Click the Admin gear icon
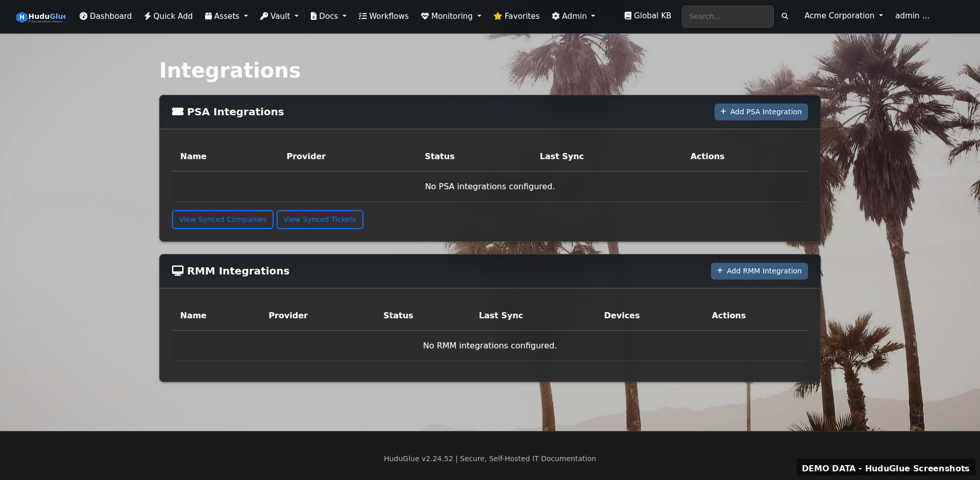980x480 pixels. 556,16
